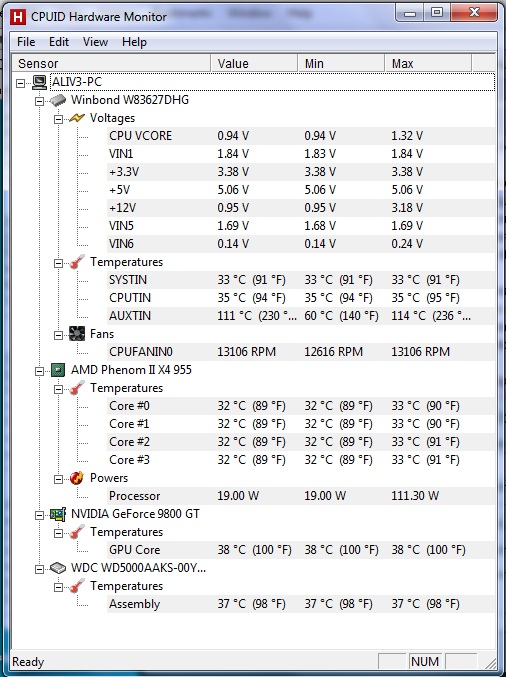Select the SYSTIN temperature row
The image size is (506, 677).
click(x=301, y=280)
